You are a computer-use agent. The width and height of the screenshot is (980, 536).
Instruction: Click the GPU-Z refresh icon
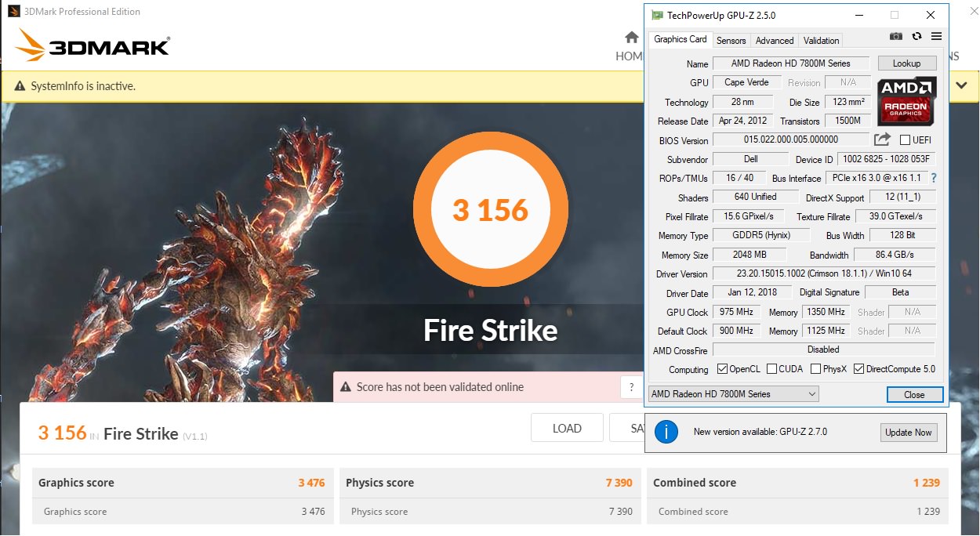(x=916, y=36)
